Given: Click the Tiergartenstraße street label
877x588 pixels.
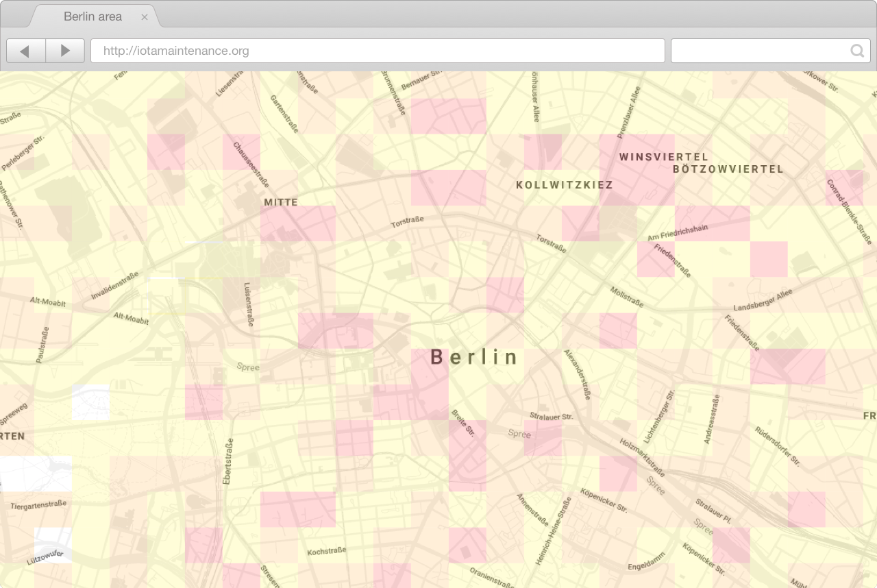Looking at the screenshot, I should 38,505.
